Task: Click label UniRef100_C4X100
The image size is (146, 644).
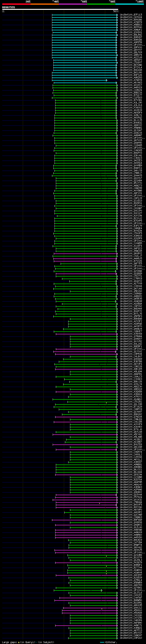Action: point(131,615)
